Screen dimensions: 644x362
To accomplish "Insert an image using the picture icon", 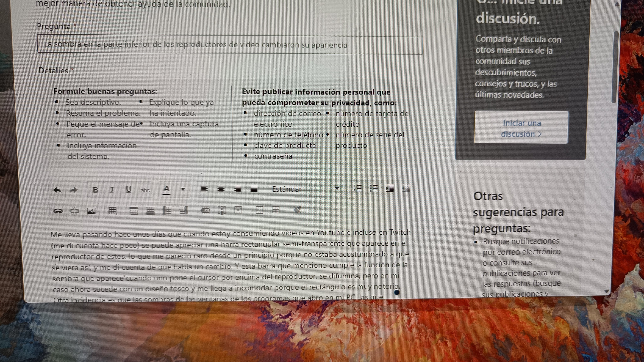I will 91,211.
